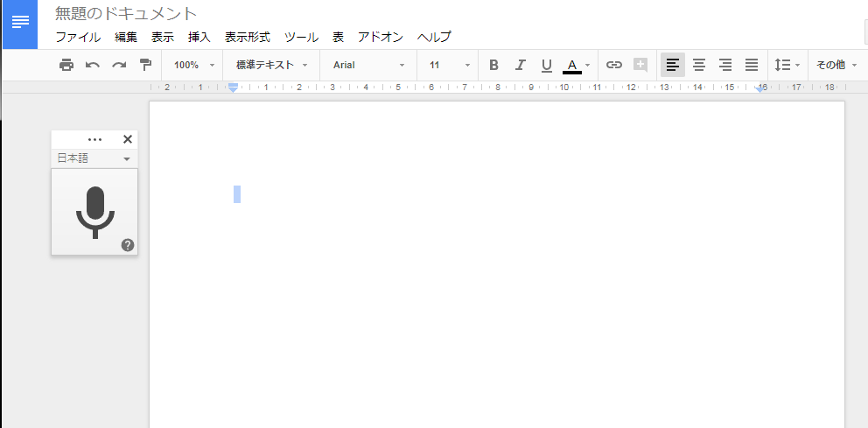
Task: Align text to the left
Action: tap(673, 65)
